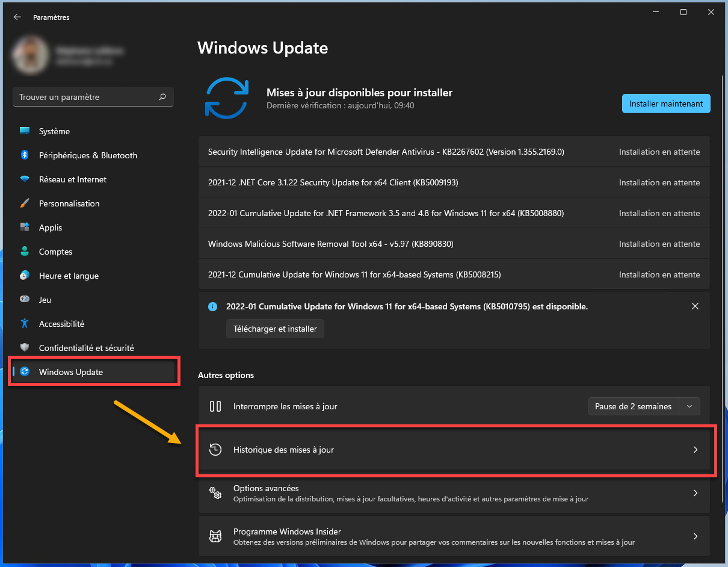The image size is (728, 567).
Task: Click the Applis icon in sidebar
Action: point(25,228)
